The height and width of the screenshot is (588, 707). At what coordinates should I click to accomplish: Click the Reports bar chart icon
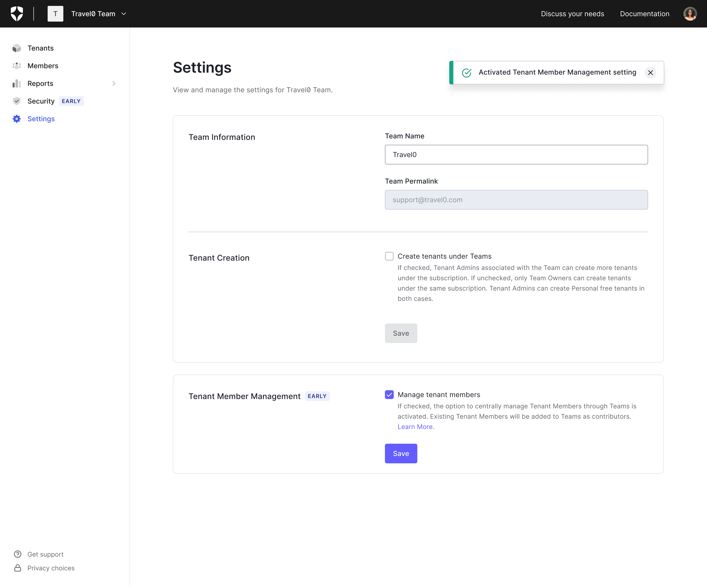[x=16, y=83]
